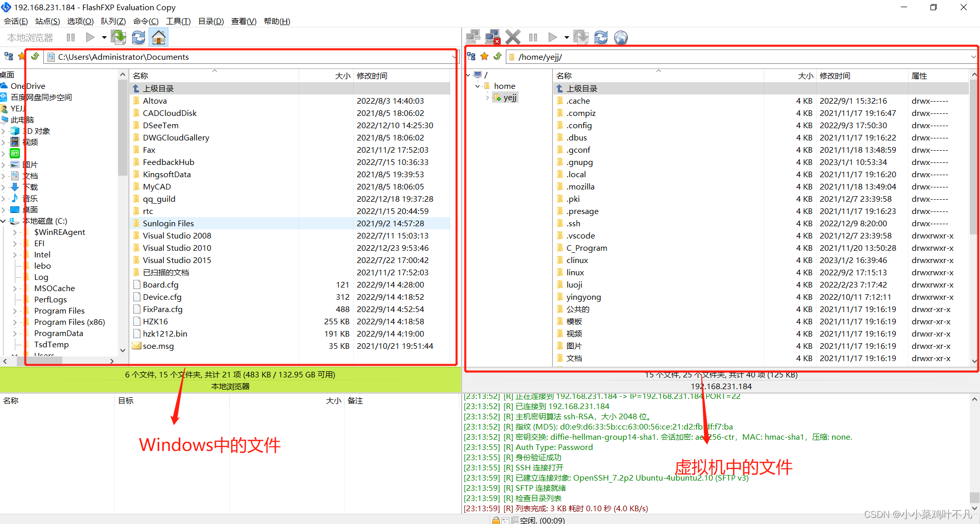The height and width of the screenshot is (524, 980).
Task: Click the remote pane transfer queue icon
Action: point(581,37)
